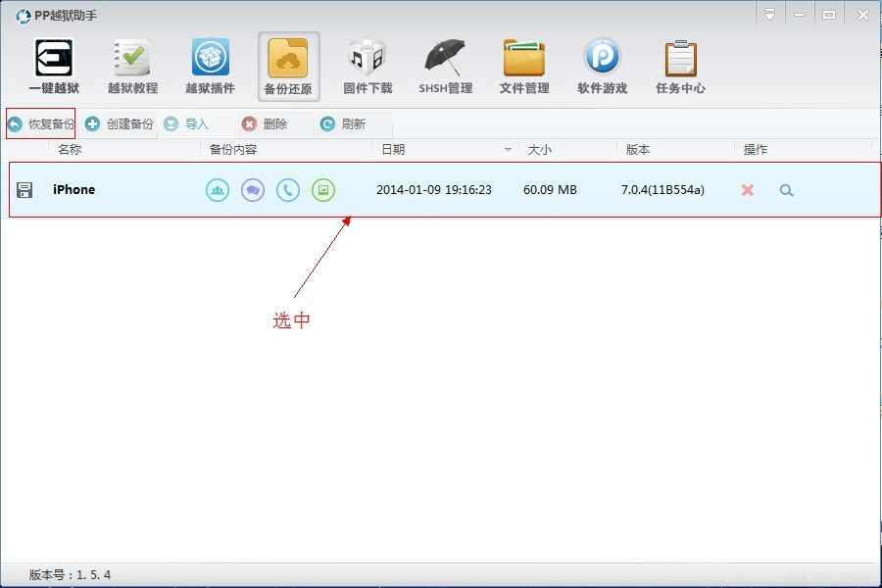Click the 操作 actions column header
The height and width of the screenshot is (588, 882).
point(756,150)
